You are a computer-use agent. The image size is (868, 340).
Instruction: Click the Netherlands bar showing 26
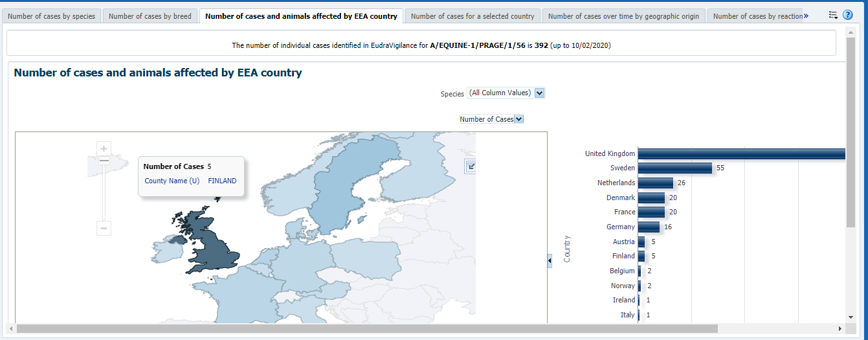[656, 183]
